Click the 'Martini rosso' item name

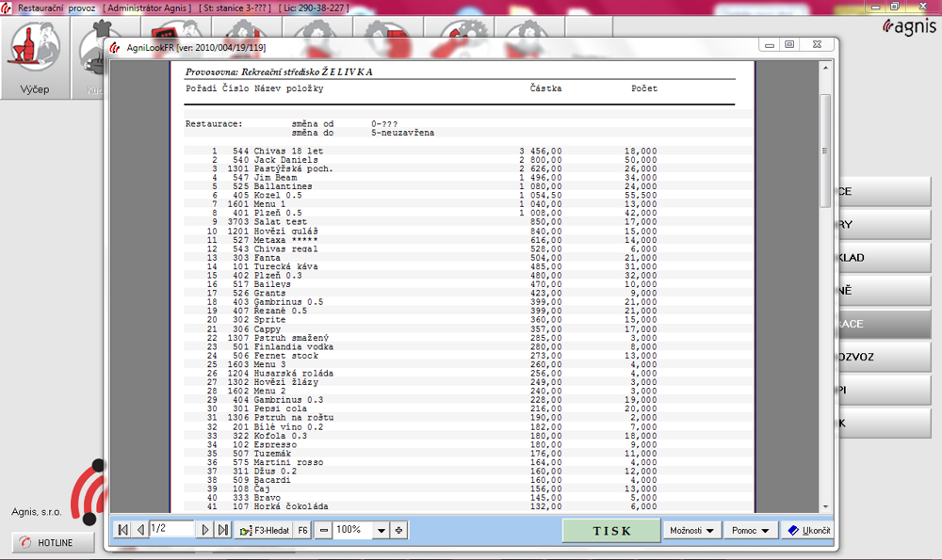288,462
